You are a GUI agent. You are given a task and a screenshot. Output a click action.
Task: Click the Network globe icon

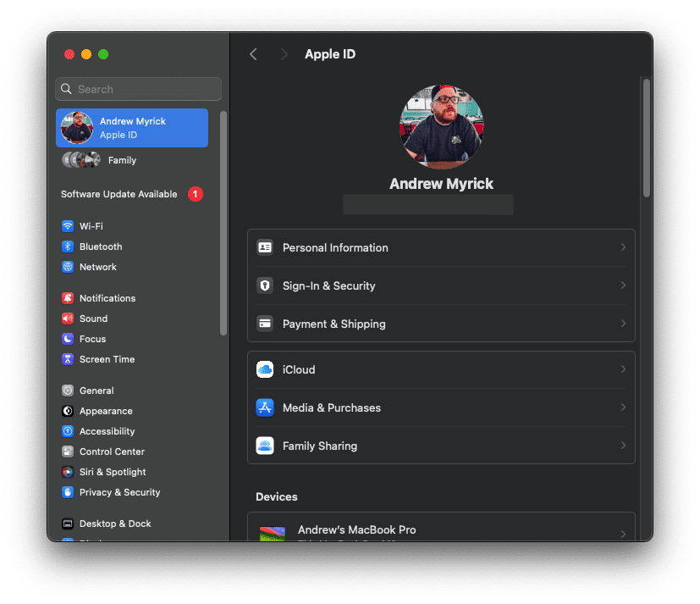(68, 267)
